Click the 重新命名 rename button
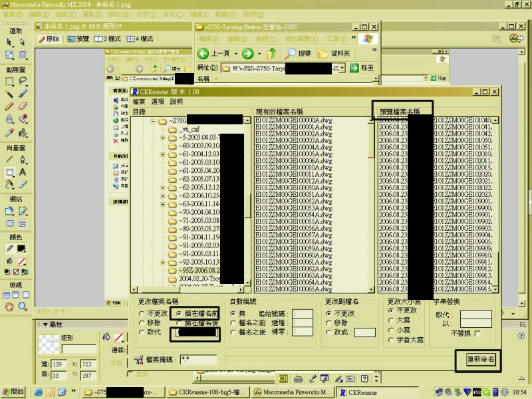 click(480, 359)
